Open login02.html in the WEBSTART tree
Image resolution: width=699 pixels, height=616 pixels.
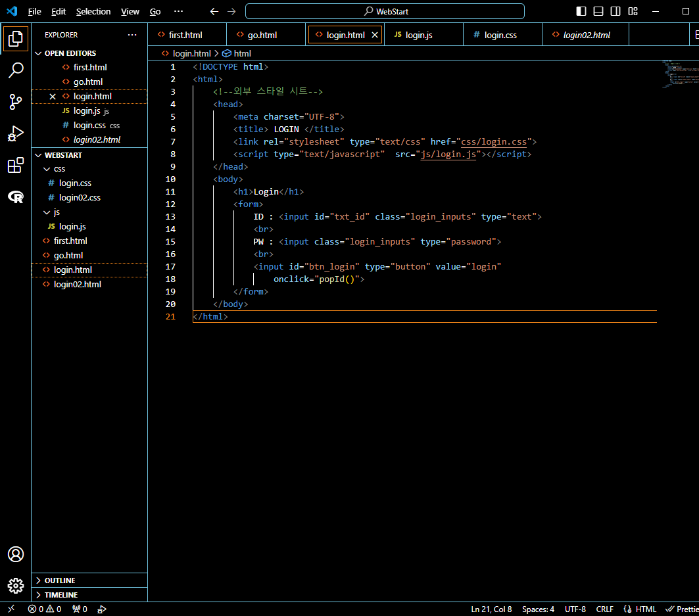click(89, 285)
